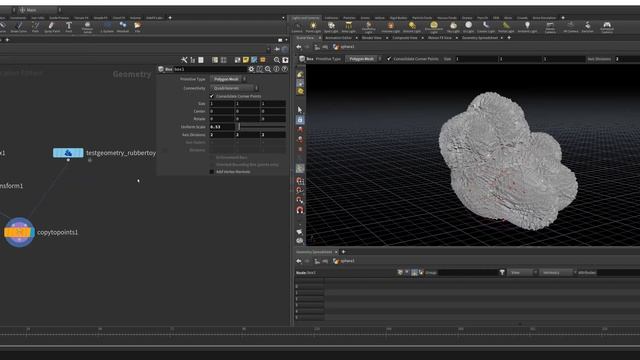Select the copytopoints1 node
640x360 pixels.
tap(19, 232)
